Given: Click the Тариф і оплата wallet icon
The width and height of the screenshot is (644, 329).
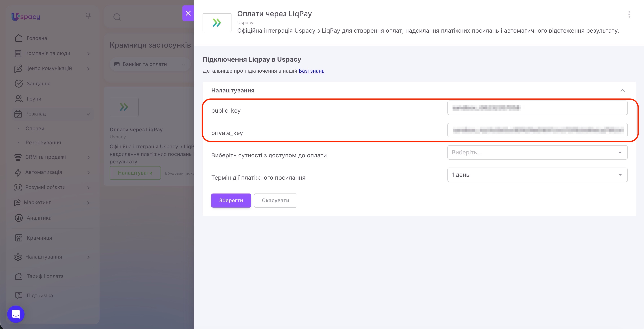Looking at the screenshot, I should pos(19,276).
